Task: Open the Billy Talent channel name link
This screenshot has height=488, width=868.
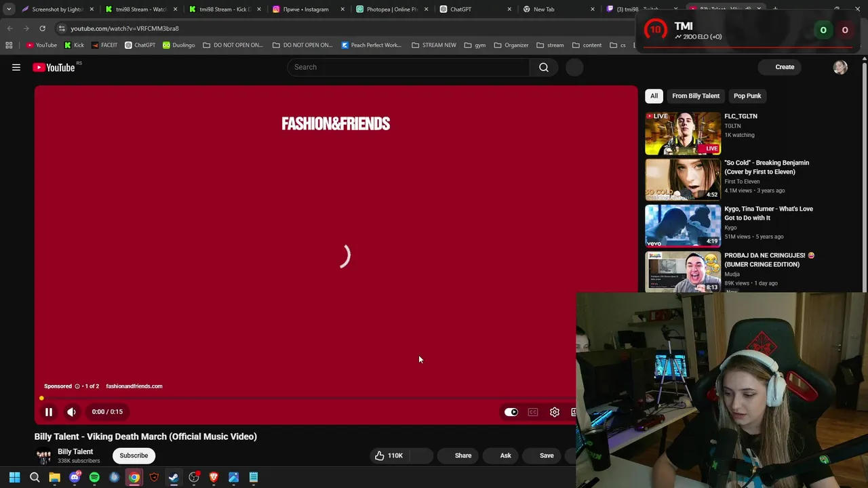Action: (x=75, y=451)
